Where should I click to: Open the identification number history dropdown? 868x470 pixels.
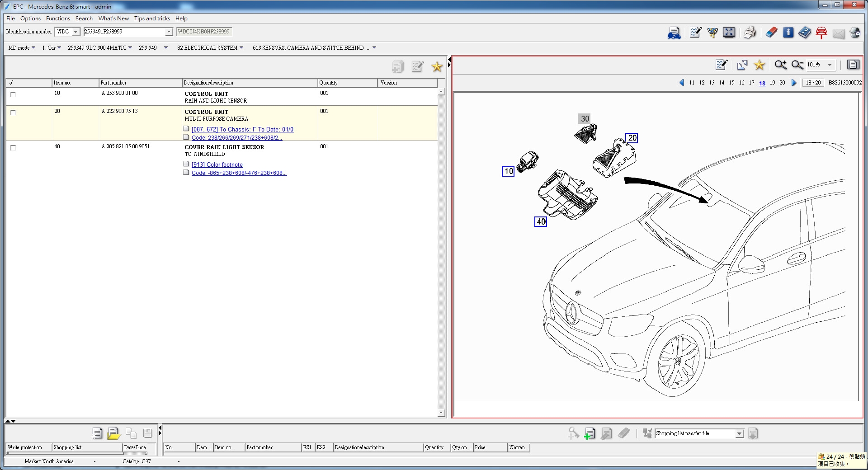(169, 32)
